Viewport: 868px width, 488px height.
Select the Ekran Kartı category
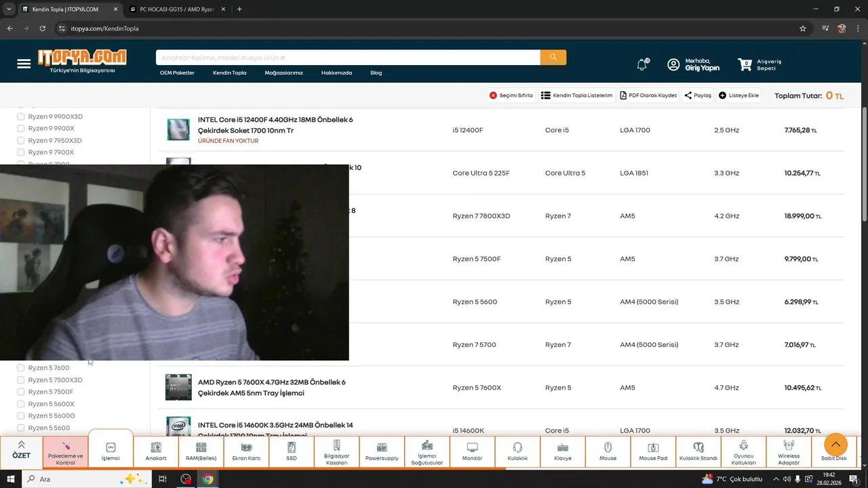tap(246, 451)
